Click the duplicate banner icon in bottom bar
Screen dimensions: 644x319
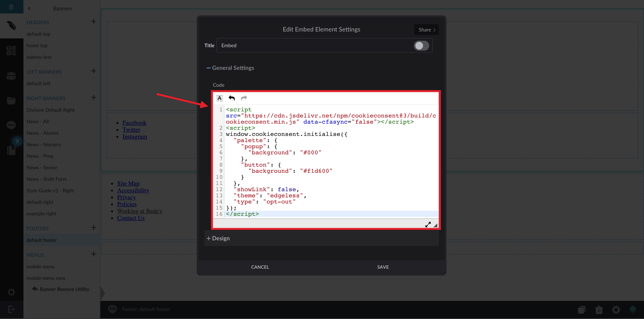point(582,310)
